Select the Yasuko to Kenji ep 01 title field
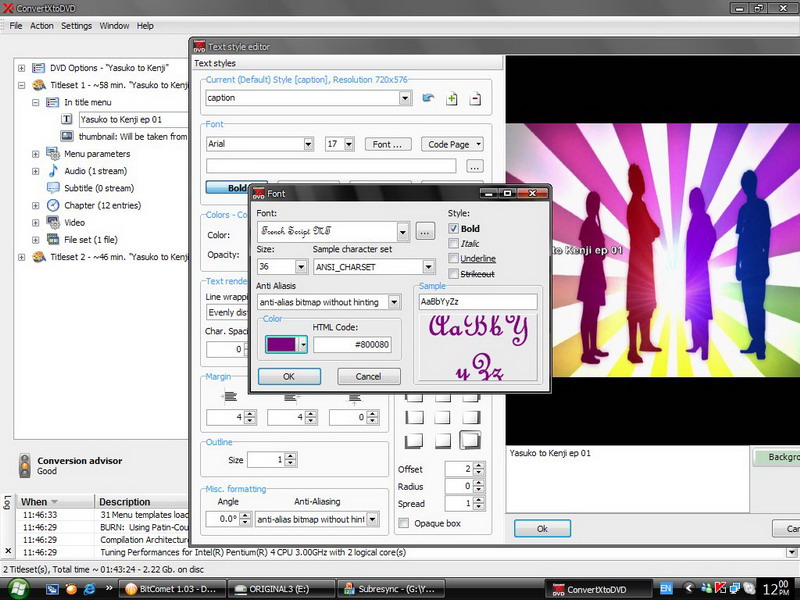 (x=134, y=119)
